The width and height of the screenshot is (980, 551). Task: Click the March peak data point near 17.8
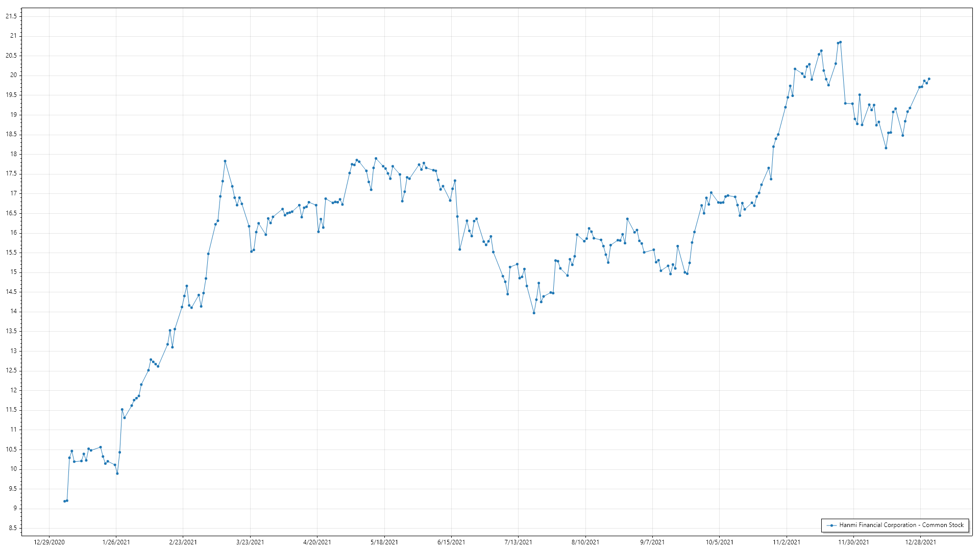click(x=225, y=161)
